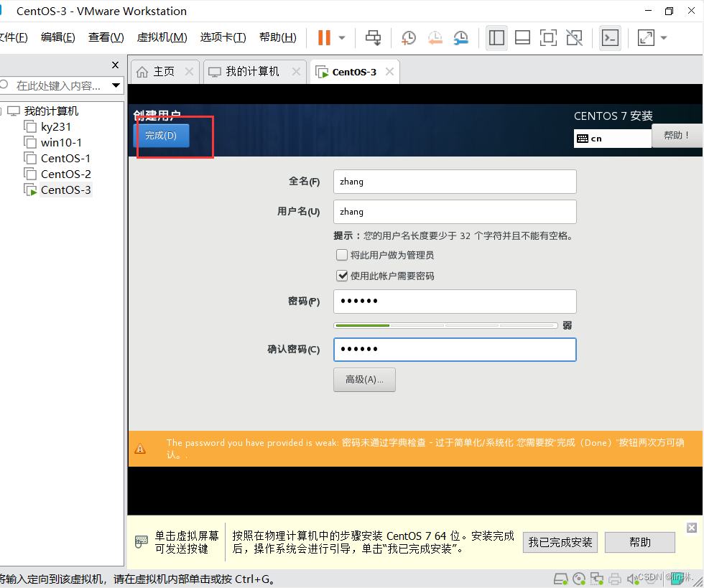
Task: Click the 帮助 button in the install bar
Action: point(640,542)
